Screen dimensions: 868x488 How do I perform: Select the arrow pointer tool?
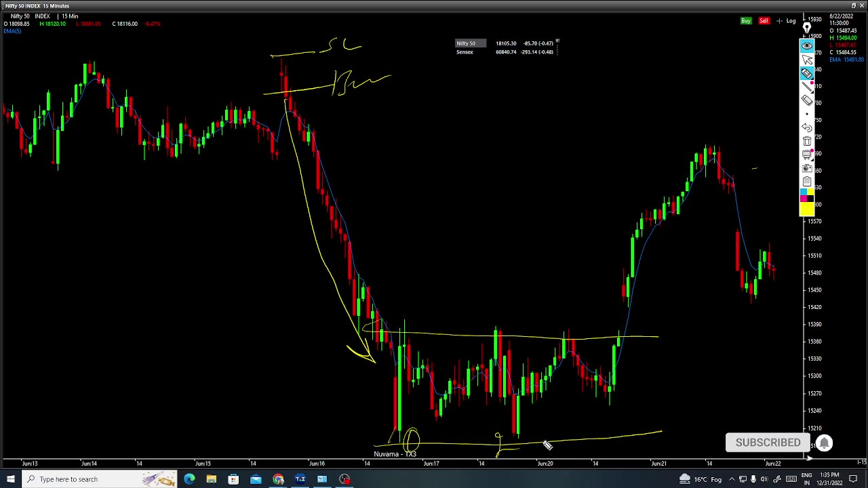coord(807,60)
